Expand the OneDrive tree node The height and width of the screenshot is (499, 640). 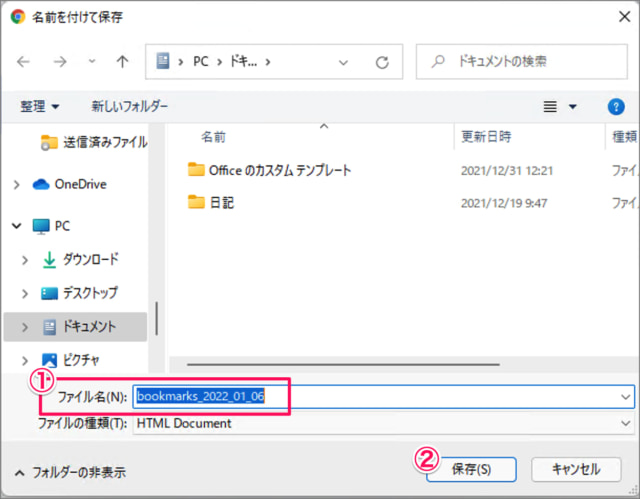tap(16, 184)
